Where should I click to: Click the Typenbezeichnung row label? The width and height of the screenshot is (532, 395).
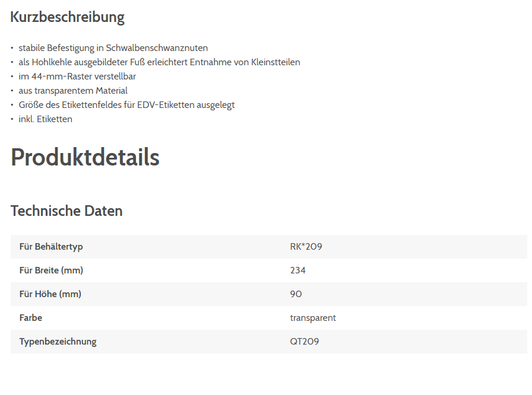click(x=58, y=342)
